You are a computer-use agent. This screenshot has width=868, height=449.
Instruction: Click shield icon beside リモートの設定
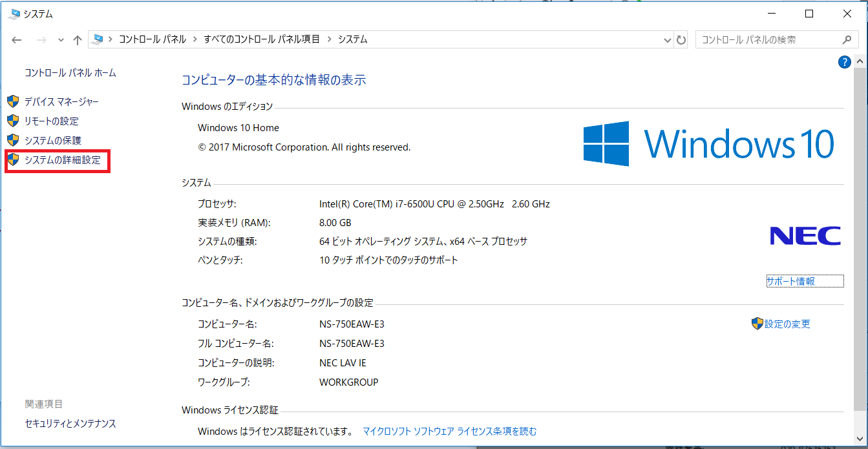point(13,121)
